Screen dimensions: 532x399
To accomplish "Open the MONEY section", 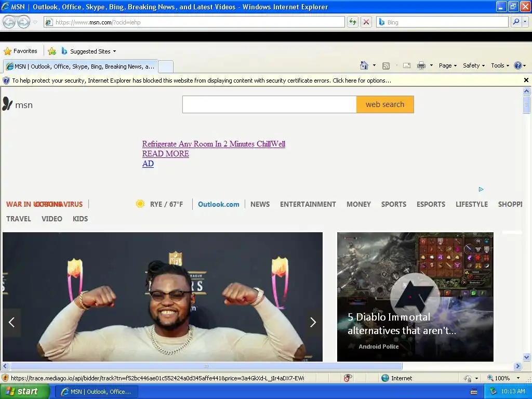I will tap(358, 204).
